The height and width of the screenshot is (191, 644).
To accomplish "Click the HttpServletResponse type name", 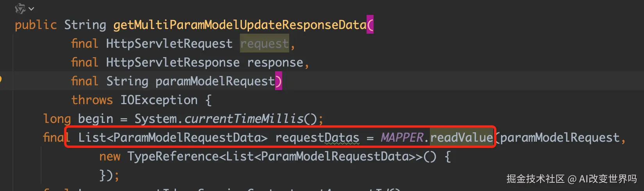I will pos(173,62).
